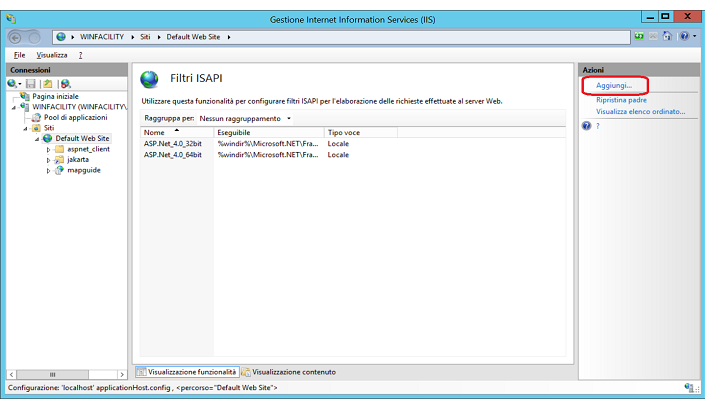
Task: Select Siti node in tree
Action: [49, 128]
